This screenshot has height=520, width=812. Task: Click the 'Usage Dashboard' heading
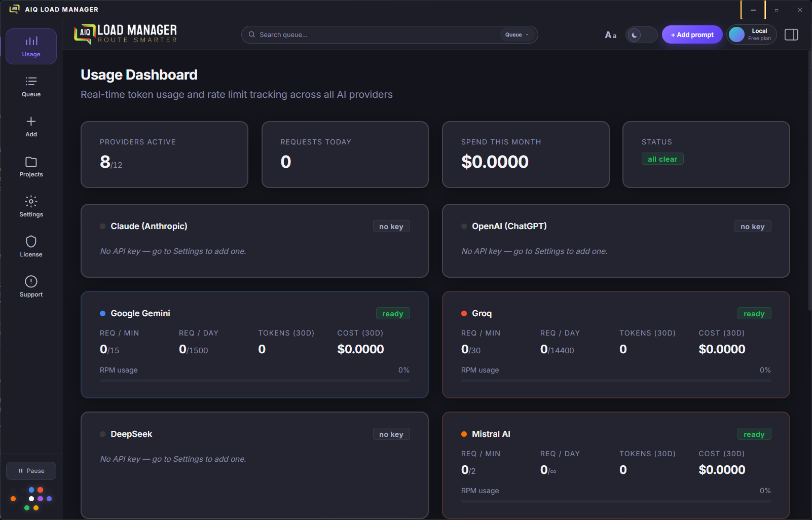(139, 75)
